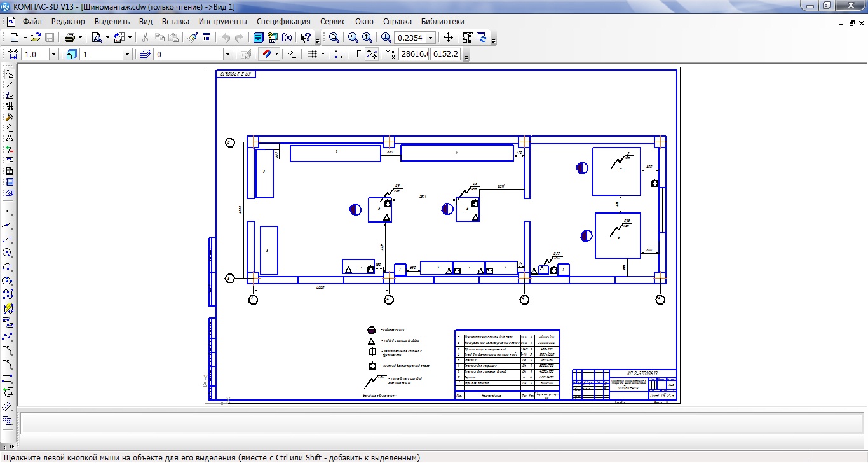
Task: Expand the grid options dropdown arrow
Action: 323,55
